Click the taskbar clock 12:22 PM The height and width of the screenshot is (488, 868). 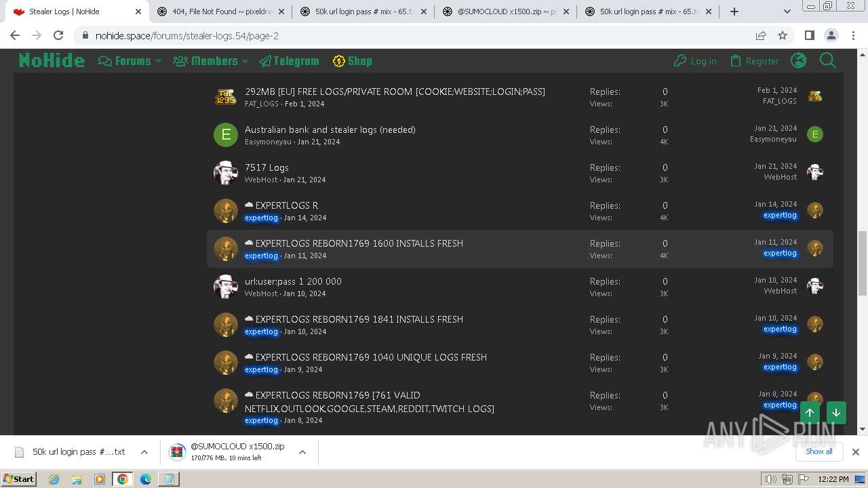(x=833, y=479)
